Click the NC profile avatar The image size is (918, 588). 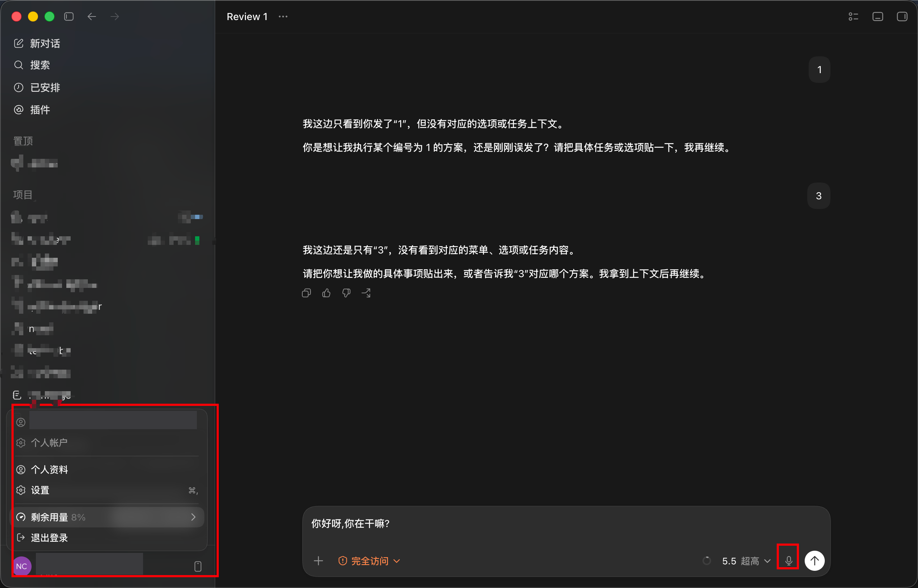(22, 566)
